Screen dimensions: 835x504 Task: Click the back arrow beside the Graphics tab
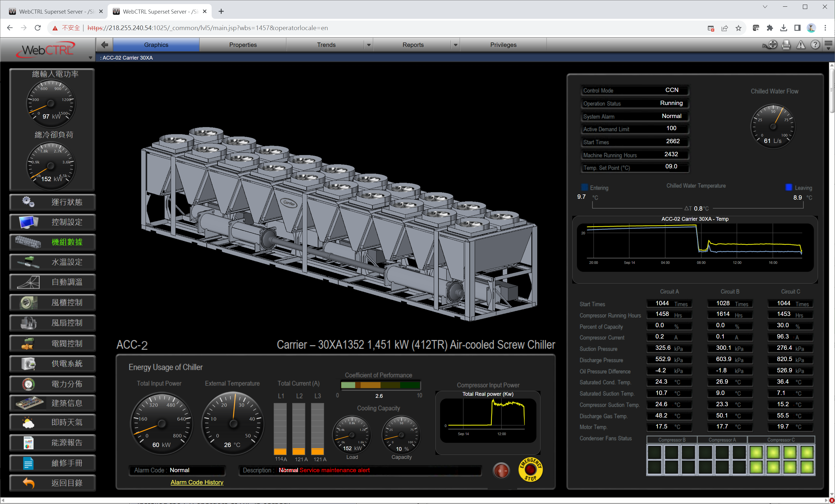tap(105, 44)
